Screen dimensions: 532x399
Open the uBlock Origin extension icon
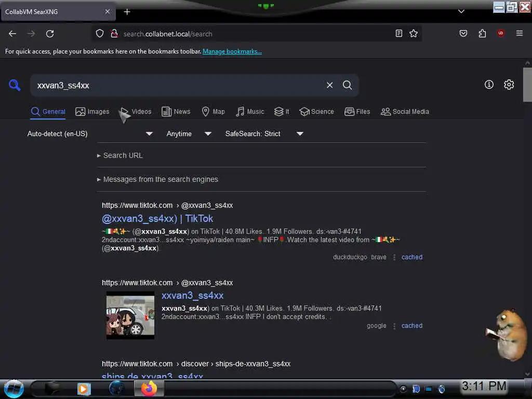point(500,33)
